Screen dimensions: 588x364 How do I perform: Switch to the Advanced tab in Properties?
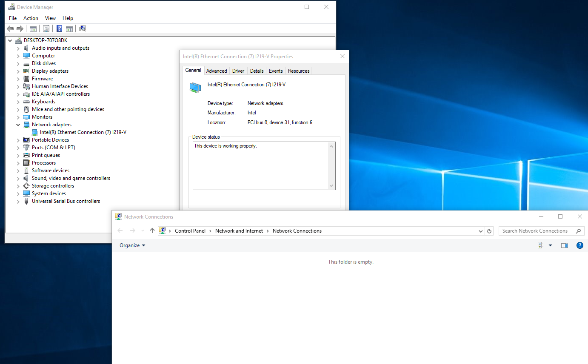[217, 71]
